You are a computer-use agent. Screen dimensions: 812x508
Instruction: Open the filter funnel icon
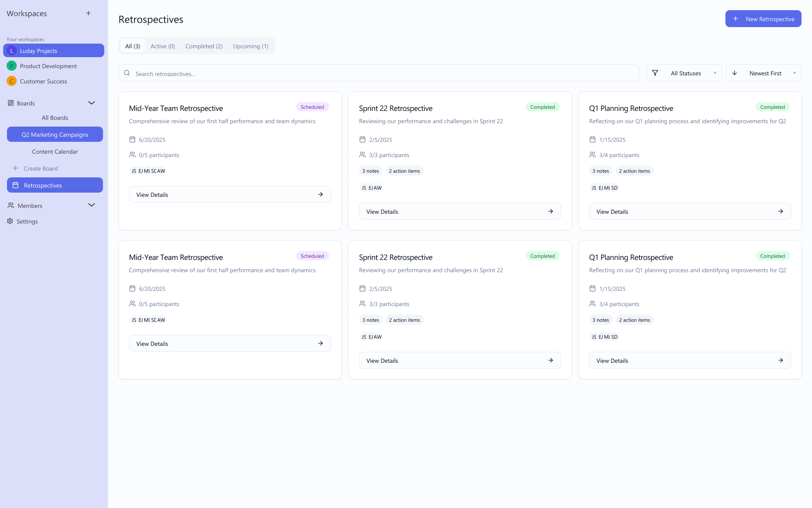[x=656, y=73]
